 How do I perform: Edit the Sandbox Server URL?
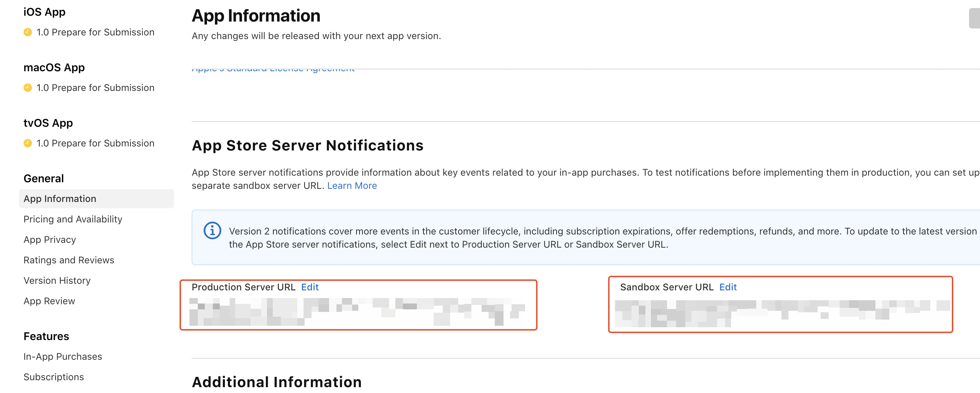(728, 287)
